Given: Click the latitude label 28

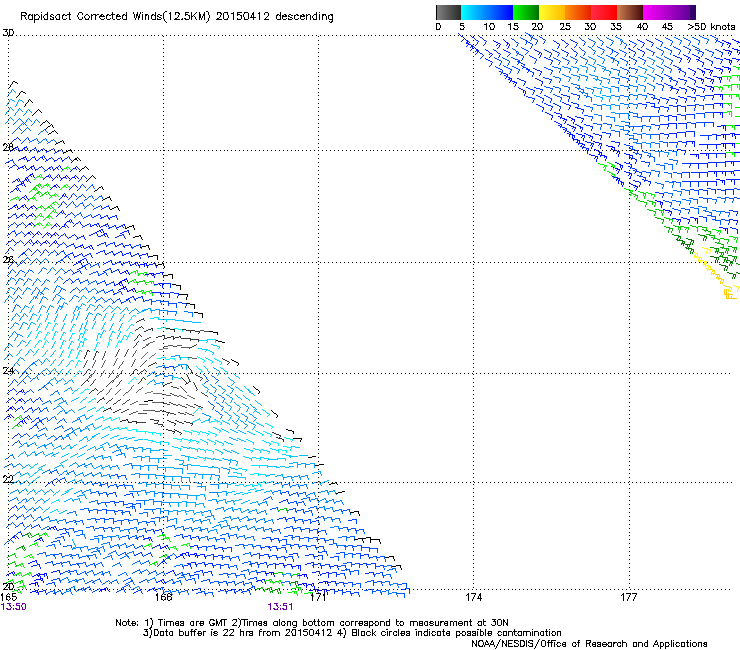Looking at the screenshot, I should 8,147.
